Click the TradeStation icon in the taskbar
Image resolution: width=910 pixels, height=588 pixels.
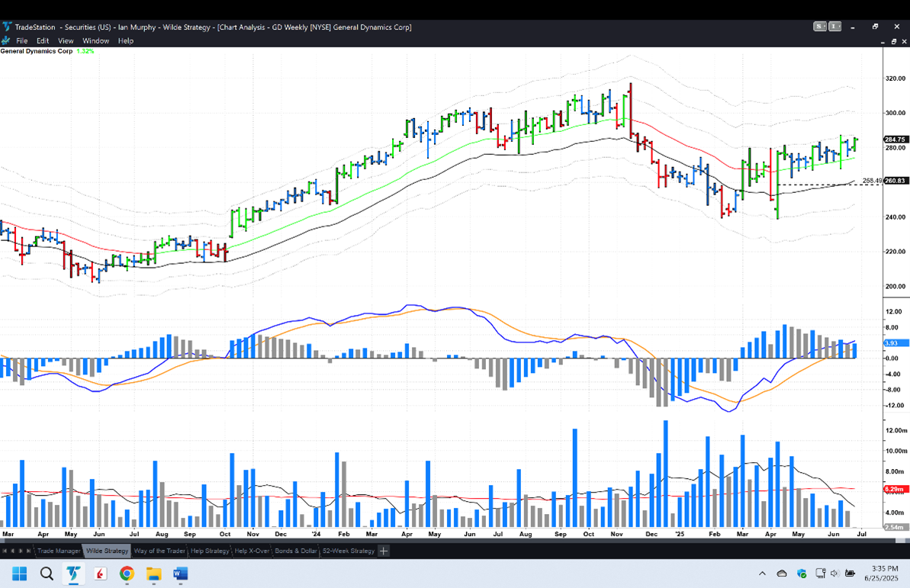pyautogui.click(x=73, y=573)
